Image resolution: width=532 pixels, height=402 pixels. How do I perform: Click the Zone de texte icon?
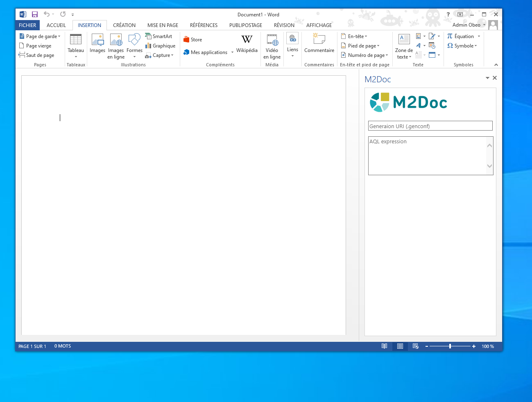click(404, 39)
